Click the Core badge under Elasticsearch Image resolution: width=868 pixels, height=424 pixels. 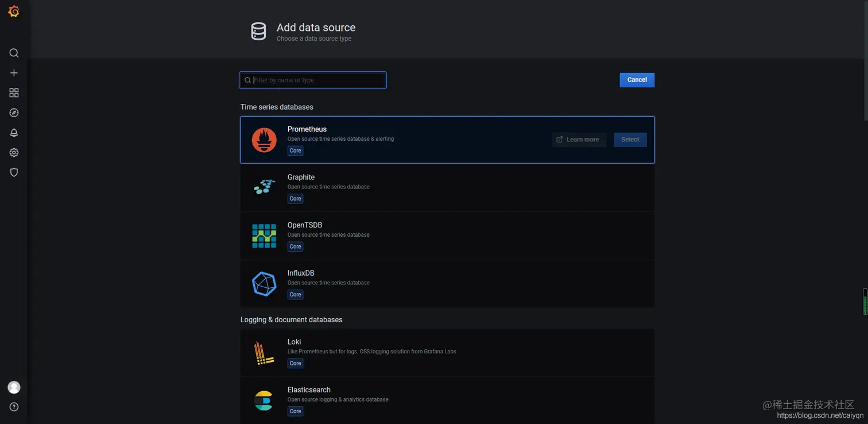coord(295,411)
